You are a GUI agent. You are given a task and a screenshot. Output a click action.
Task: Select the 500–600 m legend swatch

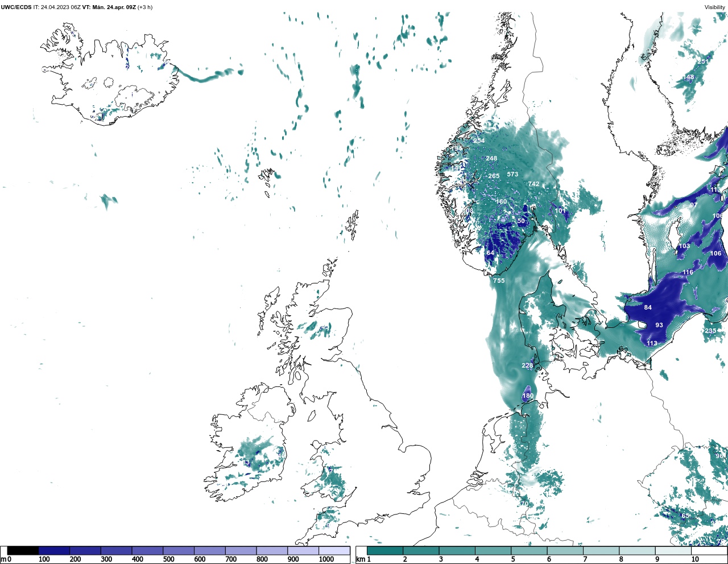[179, 551]
